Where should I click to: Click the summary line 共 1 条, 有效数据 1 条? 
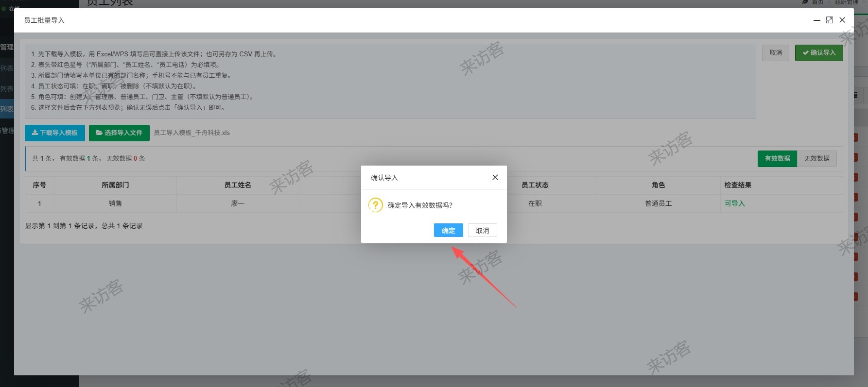[x=88, y=158]
